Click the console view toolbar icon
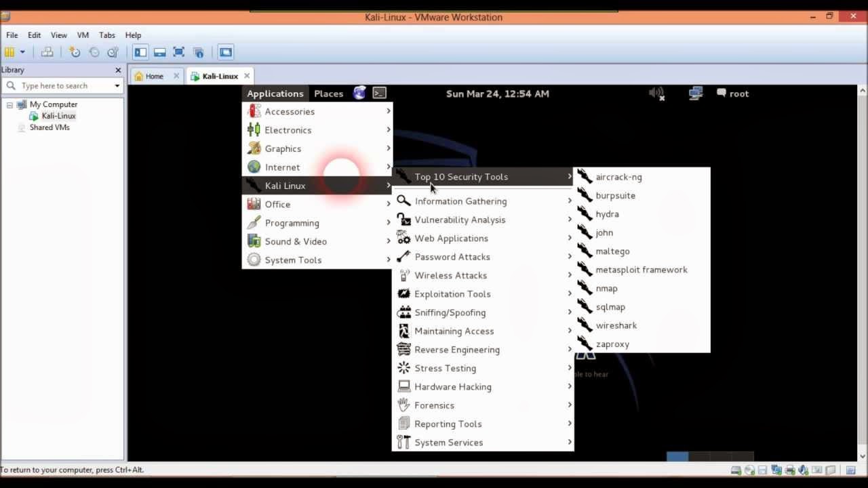 (226, 52)
